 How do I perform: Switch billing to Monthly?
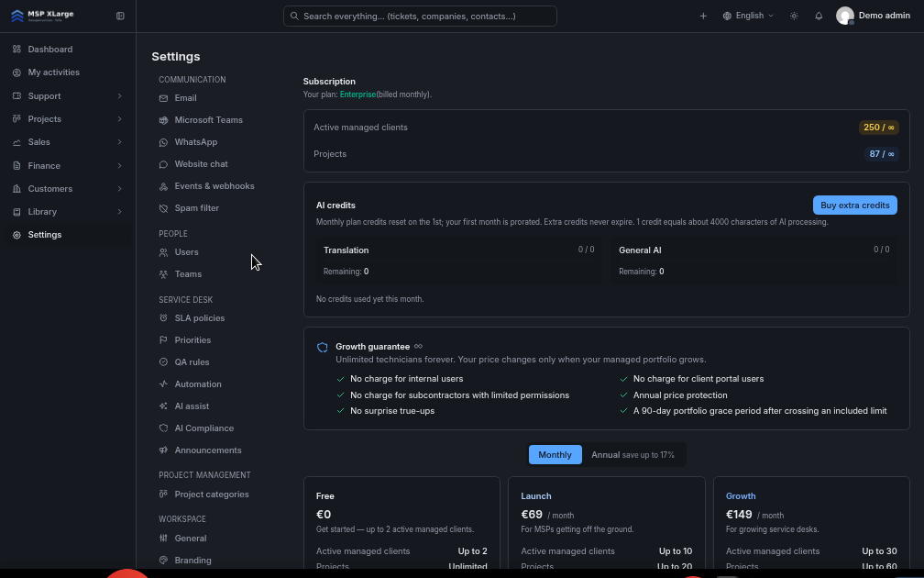(x=555, y=455)
